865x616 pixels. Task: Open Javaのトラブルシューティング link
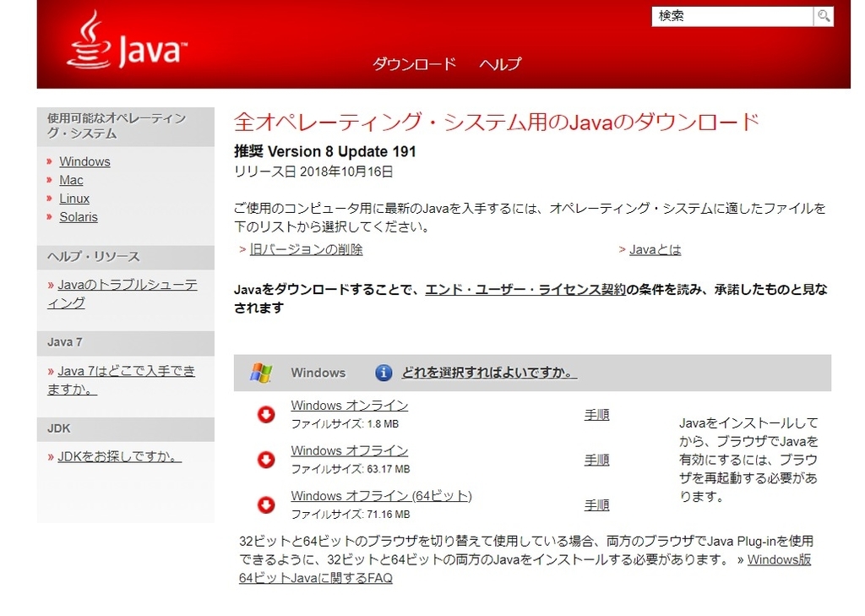(x=122, y=294)
